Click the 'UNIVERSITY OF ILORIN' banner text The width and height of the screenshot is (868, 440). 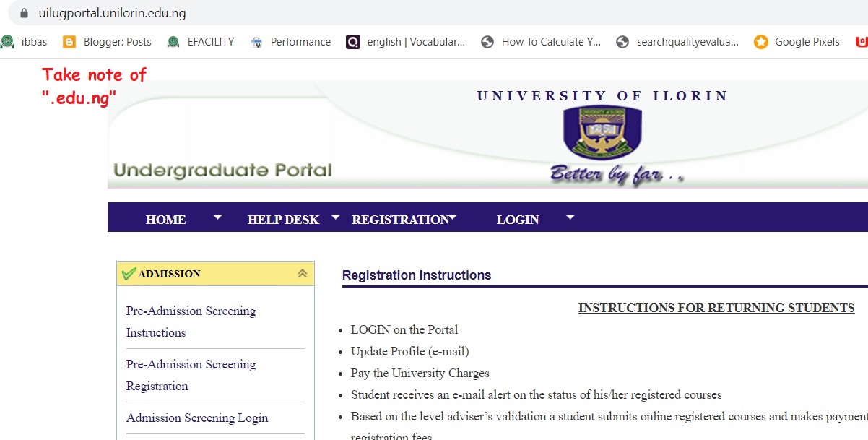pos(602,95)
